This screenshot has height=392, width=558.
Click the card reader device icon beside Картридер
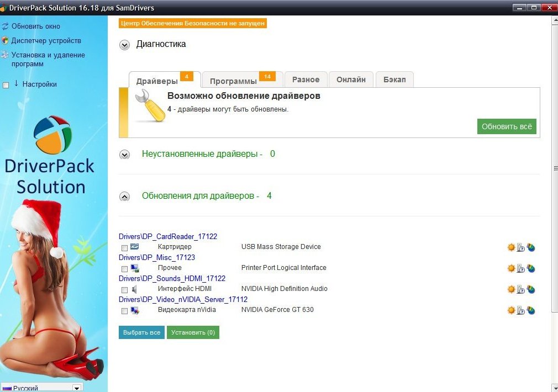tap(134, 246)
